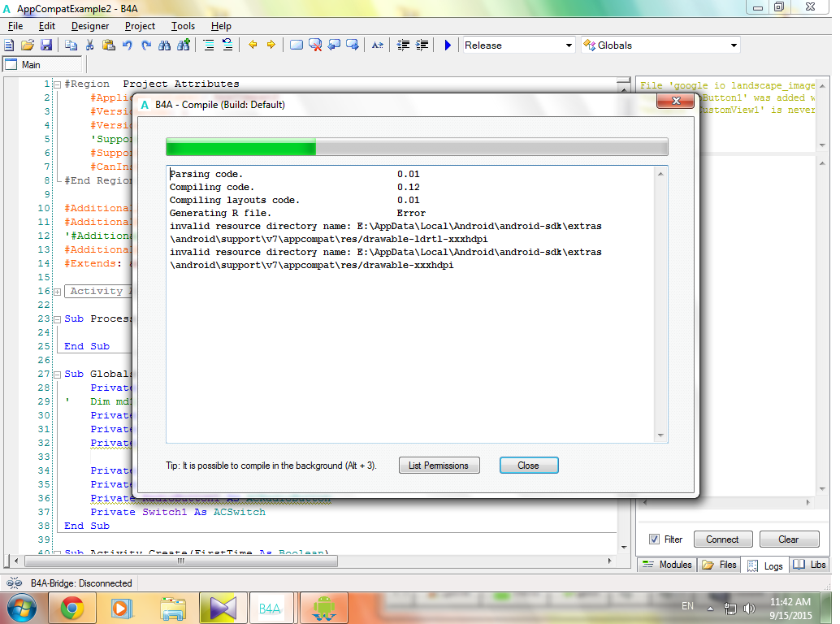Click the Connect button in Logs panel
The image size is (840, 624).
pyautogui.click(x=722, y=539)
